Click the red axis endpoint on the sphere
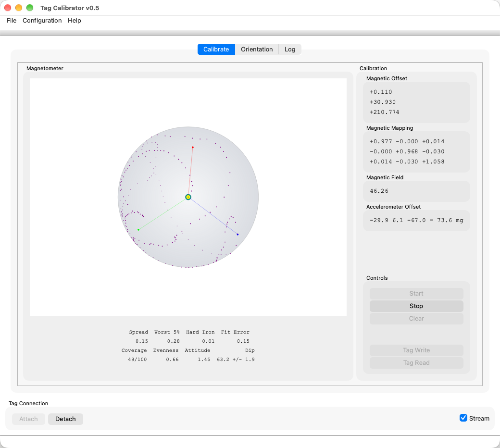The image size is (500, 448). [193, 147]
